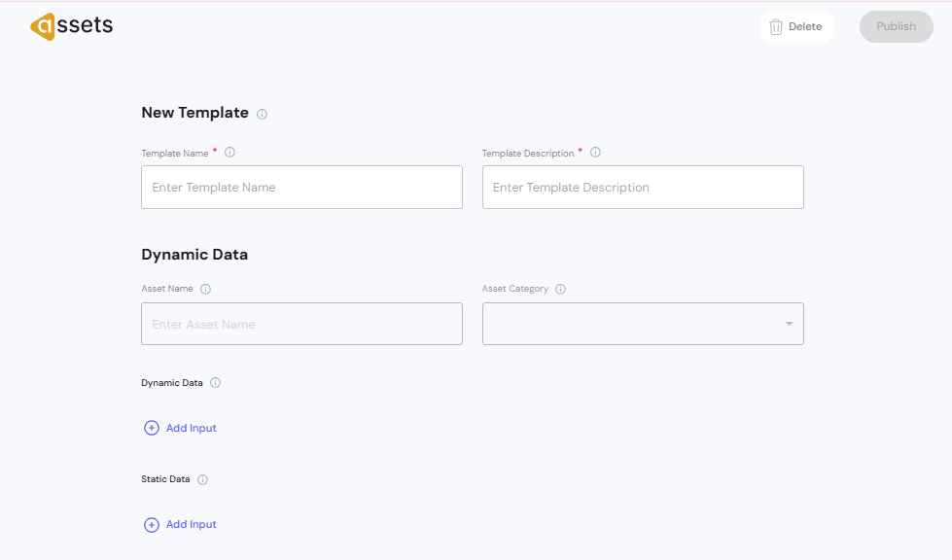Click info icon next to Template Name
This screenshot has width=952, height=560.
tap(230, 153)
